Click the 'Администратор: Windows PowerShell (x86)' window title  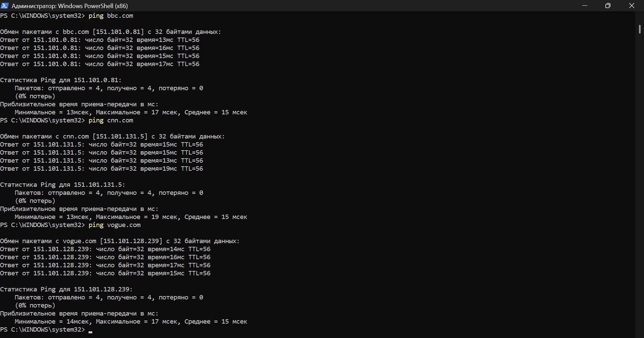click(69, 6)
